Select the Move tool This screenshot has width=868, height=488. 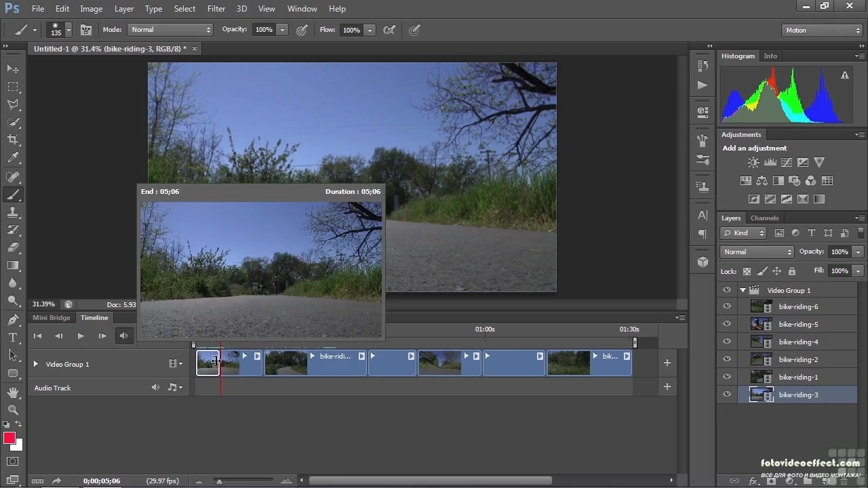click(x=13, y=69)
